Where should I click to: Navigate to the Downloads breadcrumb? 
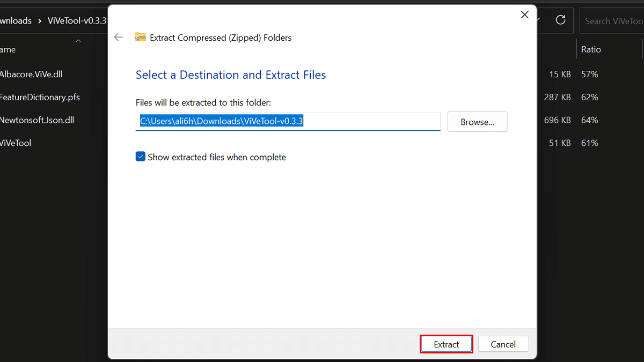16,21
